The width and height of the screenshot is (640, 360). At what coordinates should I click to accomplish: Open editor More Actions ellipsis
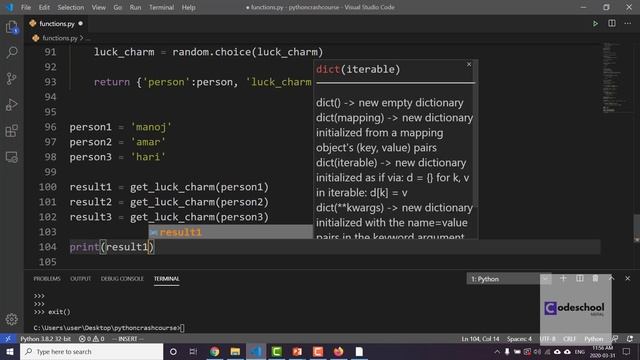628,24
